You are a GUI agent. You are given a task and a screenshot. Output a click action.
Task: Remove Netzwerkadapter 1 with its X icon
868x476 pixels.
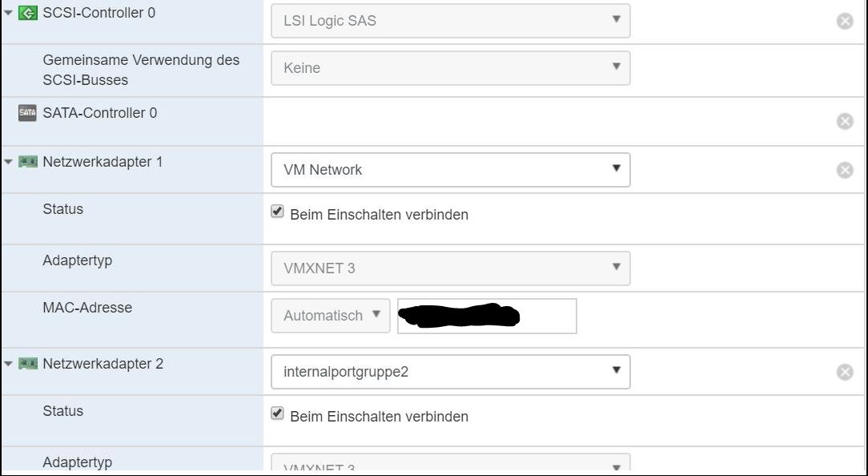(845, 170)
